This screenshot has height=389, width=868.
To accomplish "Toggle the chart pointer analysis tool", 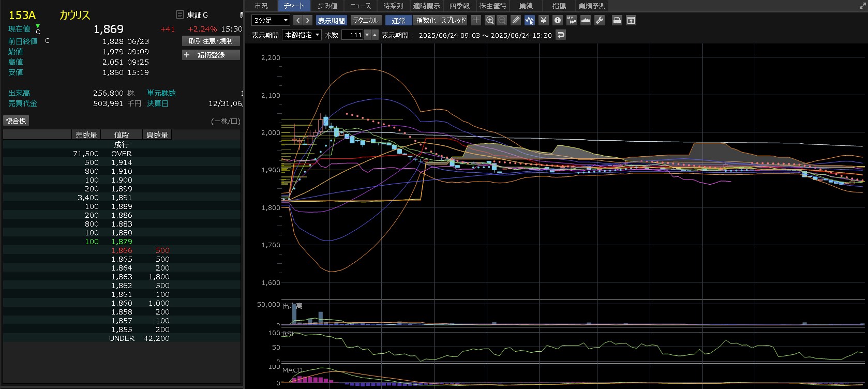I will [x=529, y=20].
